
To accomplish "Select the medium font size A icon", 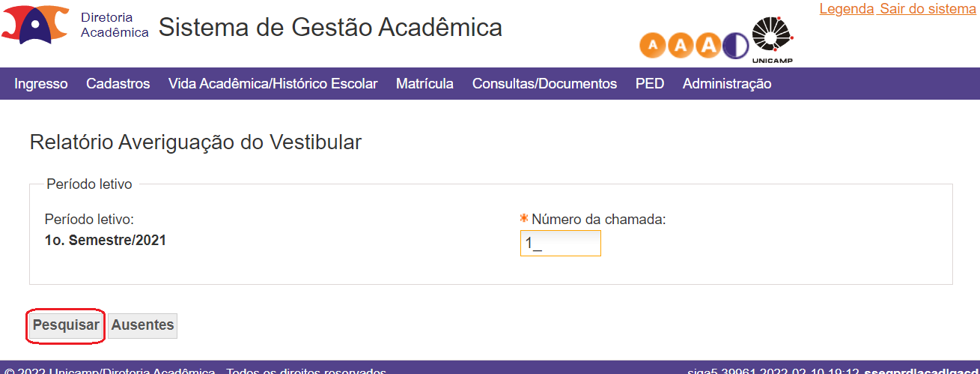I will point(681,46).
